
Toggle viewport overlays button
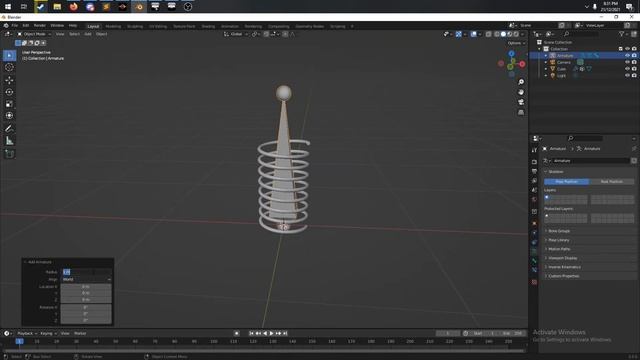(473, 34)
